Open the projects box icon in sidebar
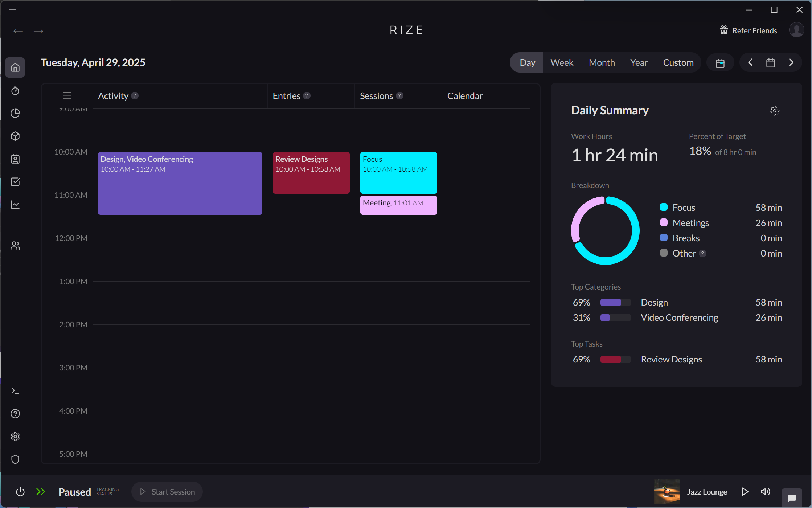 pyautogui.click(x=15, y=136)
